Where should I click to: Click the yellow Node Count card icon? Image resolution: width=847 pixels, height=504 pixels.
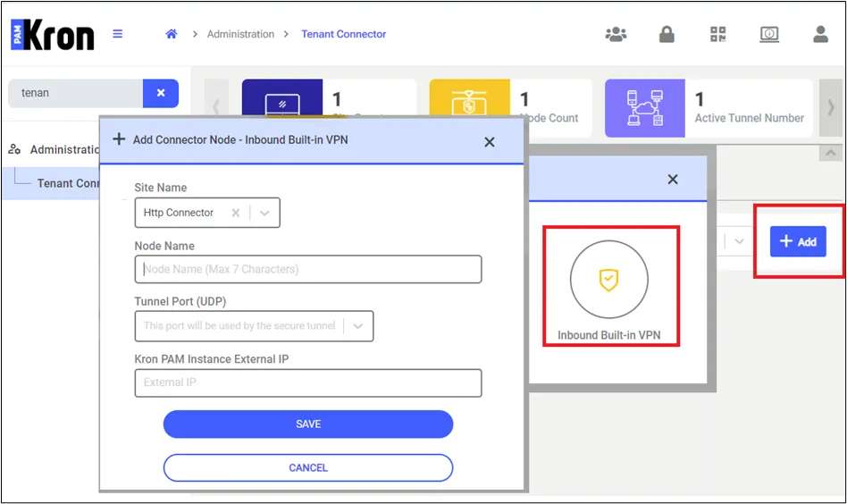point(469,97)
